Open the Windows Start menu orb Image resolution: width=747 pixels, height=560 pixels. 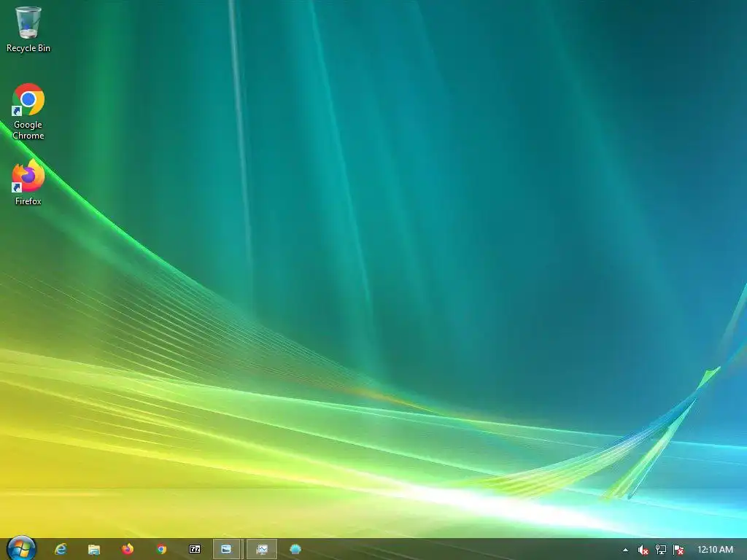[x=21, y=549]
